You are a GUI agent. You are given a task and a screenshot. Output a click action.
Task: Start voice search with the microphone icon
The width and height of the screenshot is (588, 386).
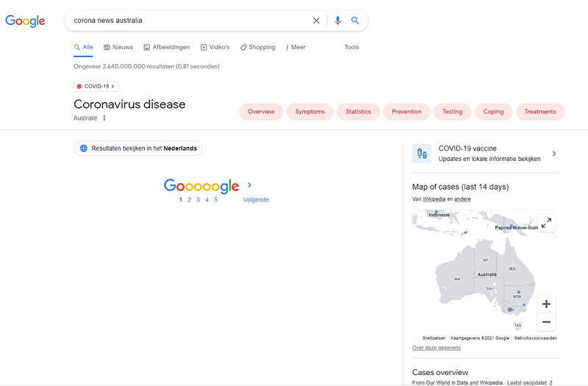pos(337,21)
